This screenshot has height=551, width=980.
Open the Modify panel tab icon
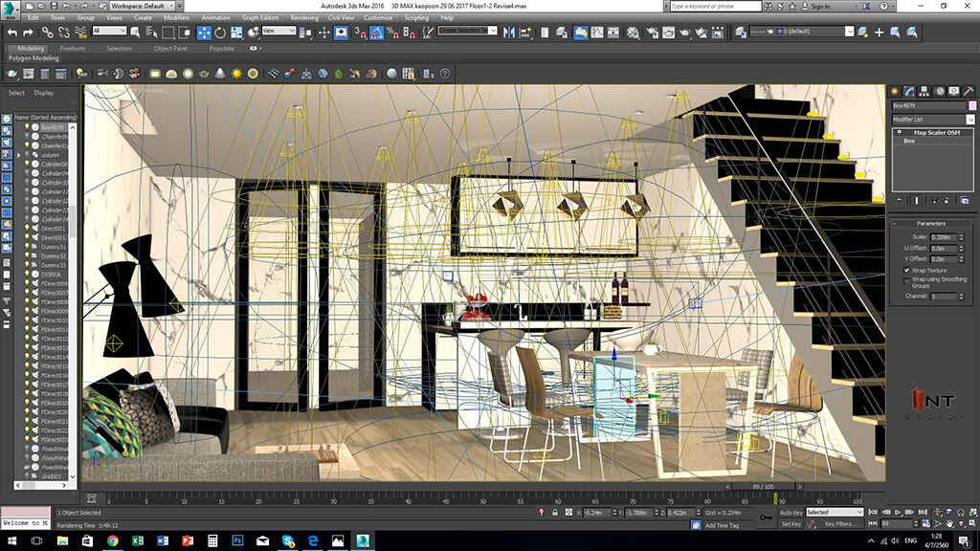pos(909,91)
